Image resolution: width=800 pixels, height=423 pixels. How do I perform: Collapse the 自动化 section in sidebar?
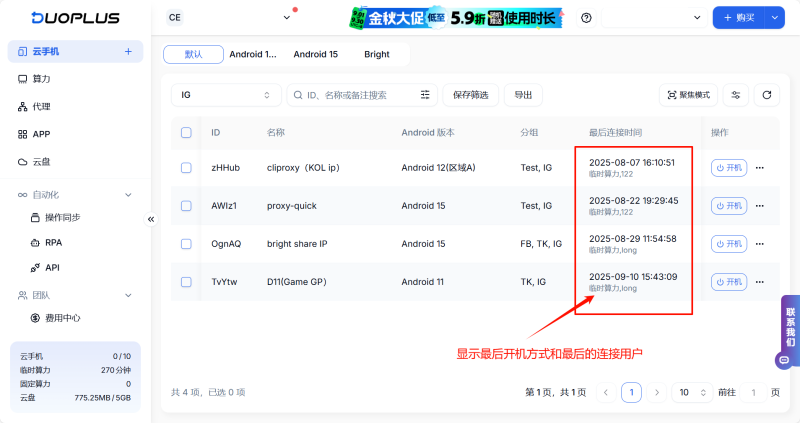(x=128, y=195)
